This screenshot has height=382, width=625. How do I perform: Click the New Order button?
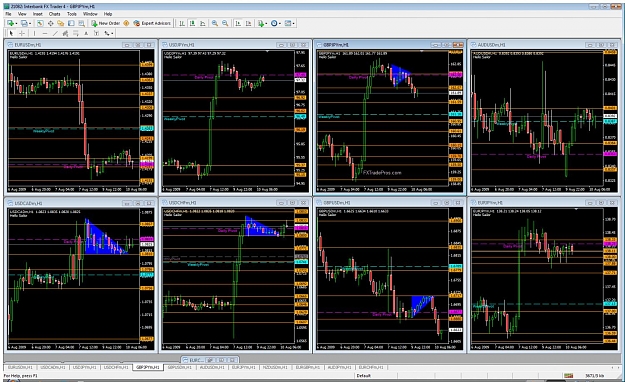106,23
